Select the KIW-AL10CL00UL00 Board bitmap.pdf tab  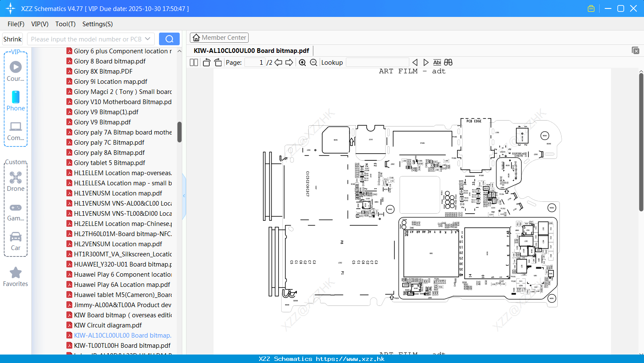251,50
